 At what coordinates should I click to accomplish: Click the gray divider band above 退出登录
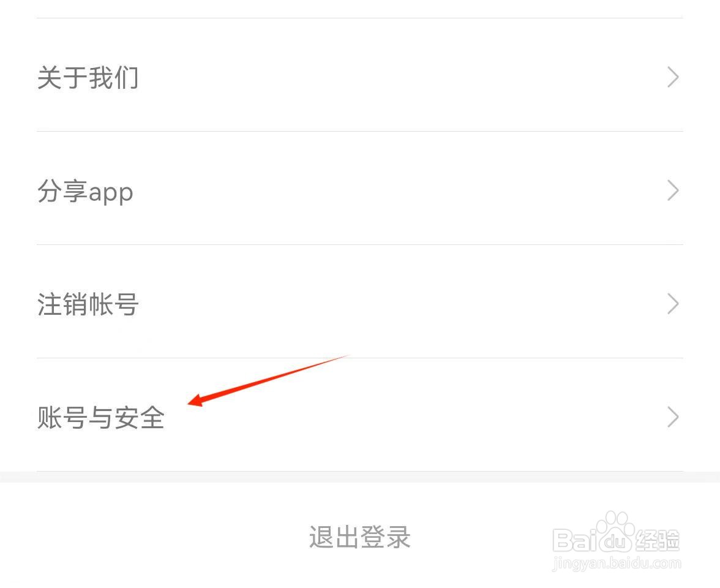(x=360, y=477)
